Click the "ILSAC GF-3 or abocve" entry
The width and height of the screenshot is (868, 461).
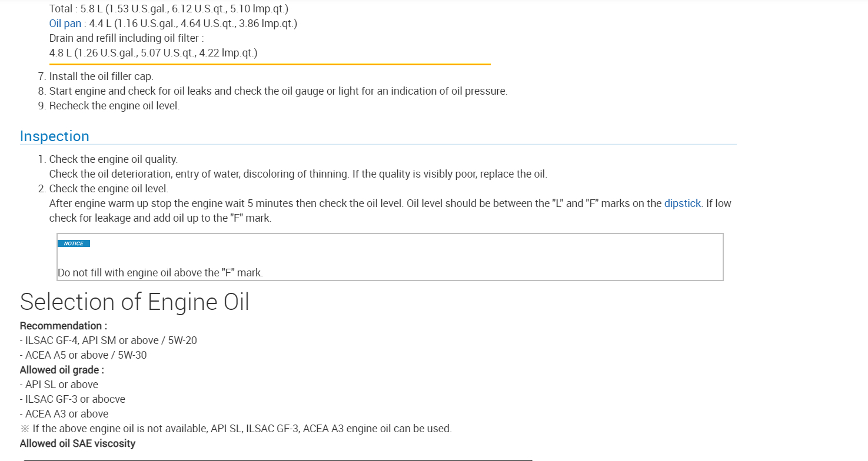click(75, 399)
